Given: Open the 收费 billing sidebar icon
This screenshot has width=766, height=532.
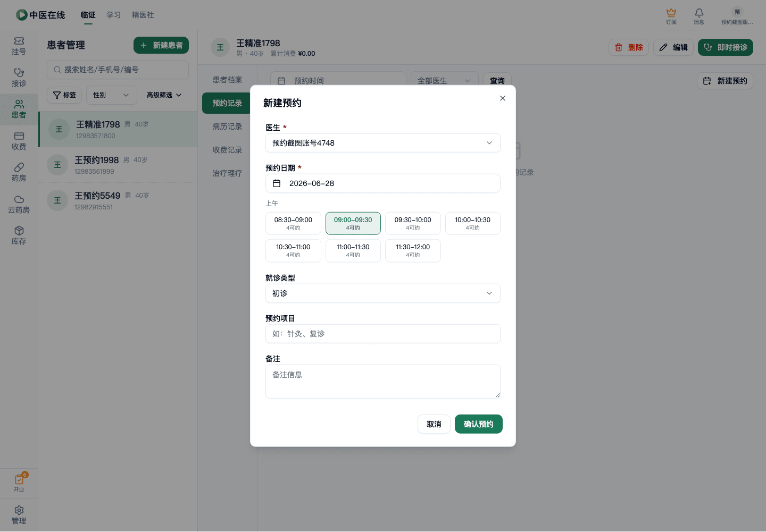Looking at the screenshot, I should 19,141.
